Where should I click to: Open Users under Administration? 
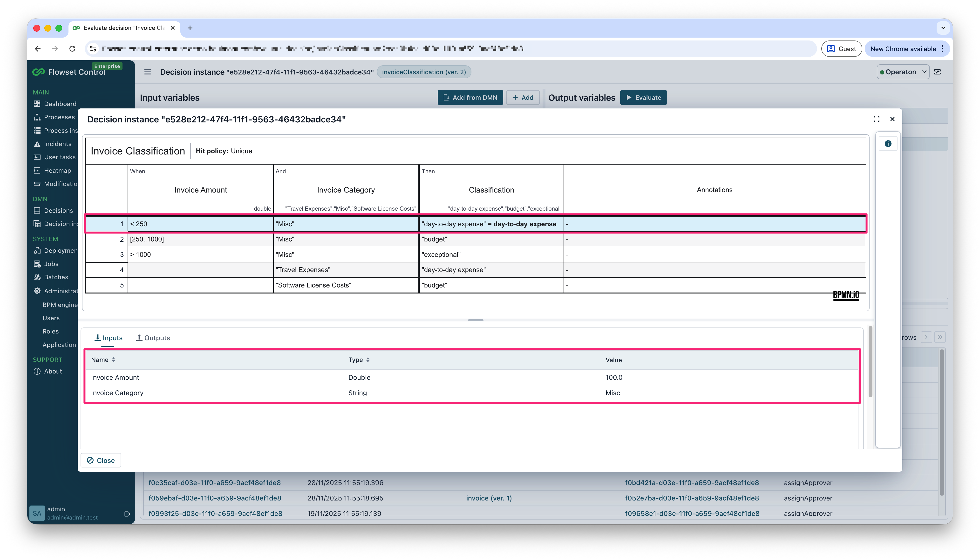pyautogui.click(x=51, y=318)
